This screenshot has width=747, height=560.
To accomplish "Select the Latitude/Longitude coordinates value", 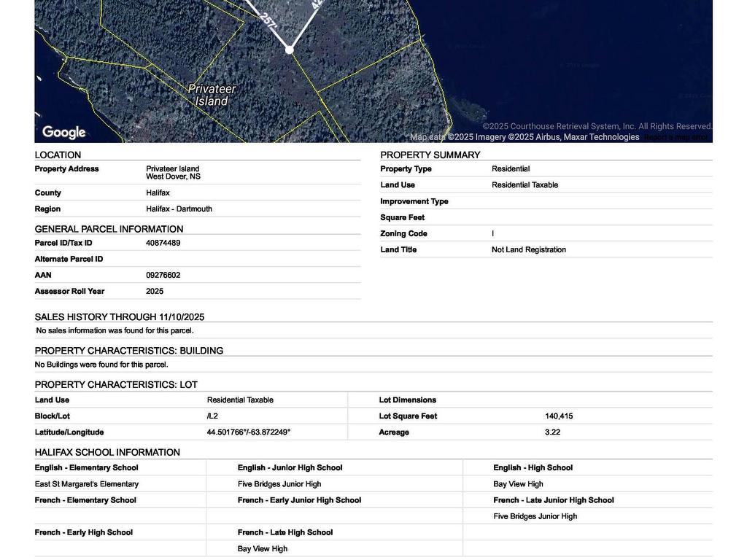I will pos(249,432).
